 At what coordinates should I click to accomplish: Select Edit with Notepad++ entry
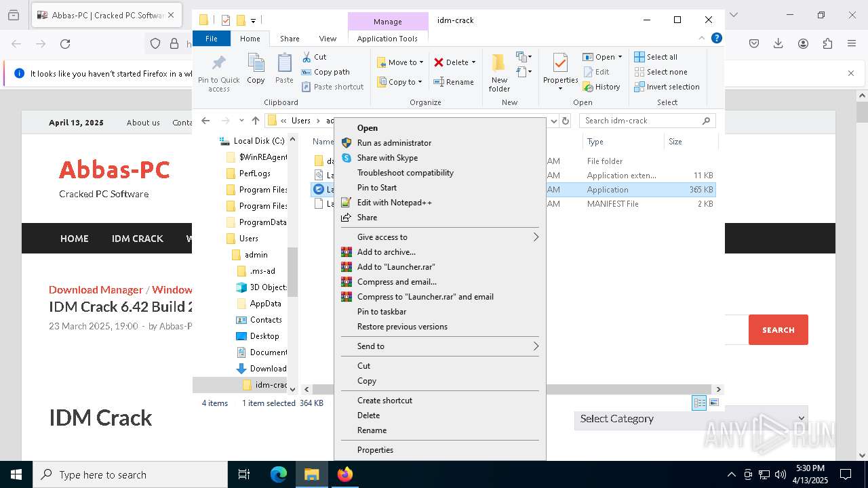(440, 203)
